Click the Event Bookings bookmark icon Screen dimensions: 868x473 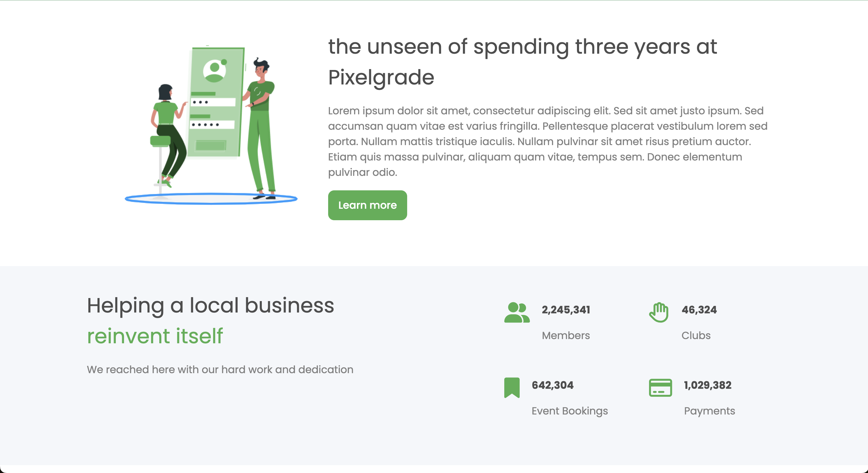512,387
